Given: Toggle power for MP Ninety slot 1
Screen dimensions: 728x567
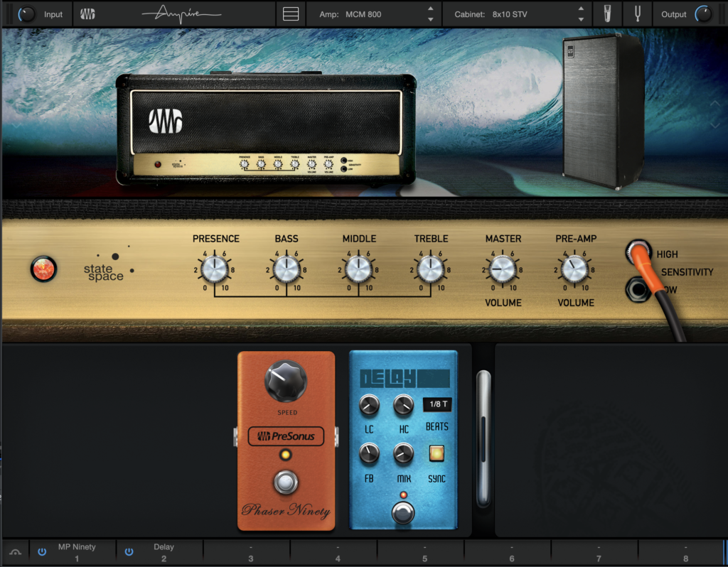Looking at the screenshot, I should (x=42, y=551).
